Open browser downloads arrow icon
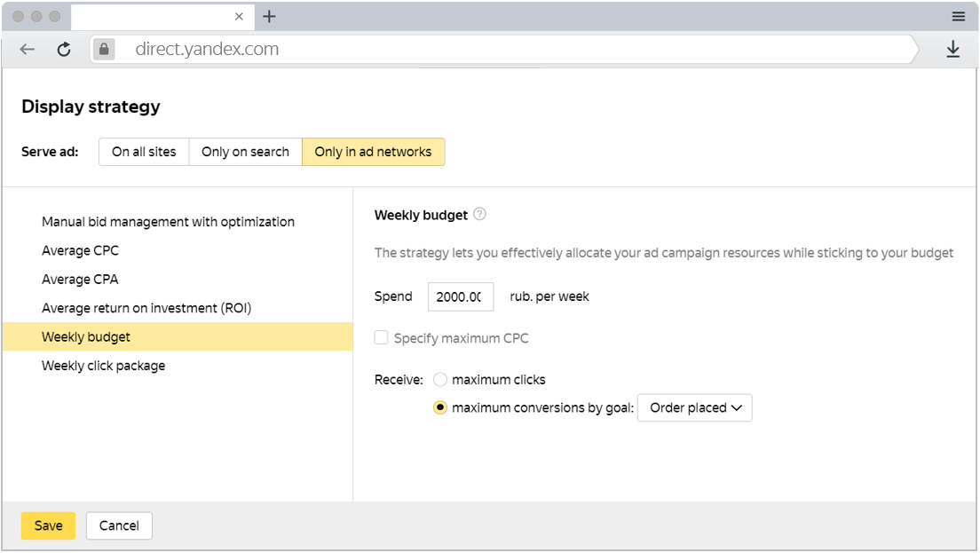Screen dimensions: 980x553 click(x=952, y=50)
